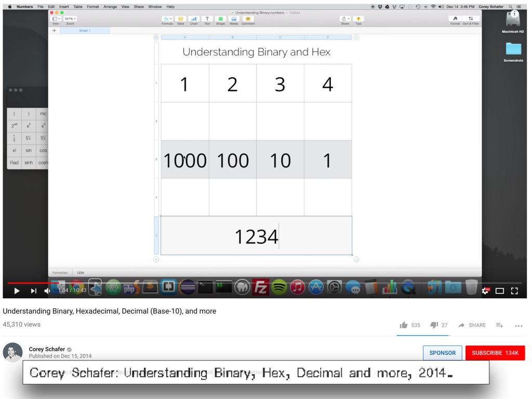Click the Sort & Filter icon
Viewport: 532px width, 399px height.
click(x=471, y=19)
